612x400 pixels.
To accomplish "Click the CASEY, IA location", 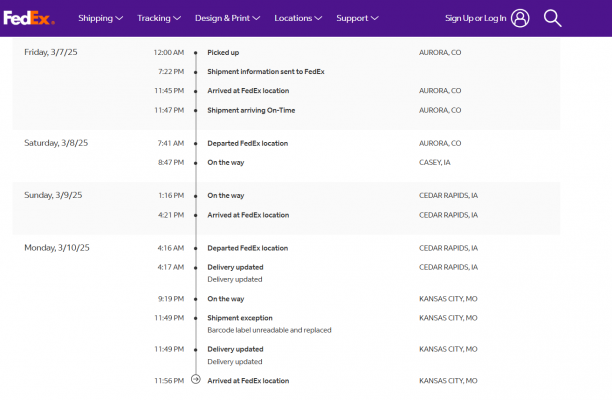I will coord(435,162).
